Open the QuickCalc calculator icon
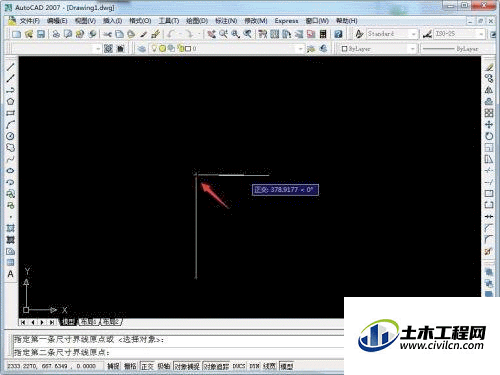Image resolution: width=500 pixels, height=375 pixels. (323, 34)
